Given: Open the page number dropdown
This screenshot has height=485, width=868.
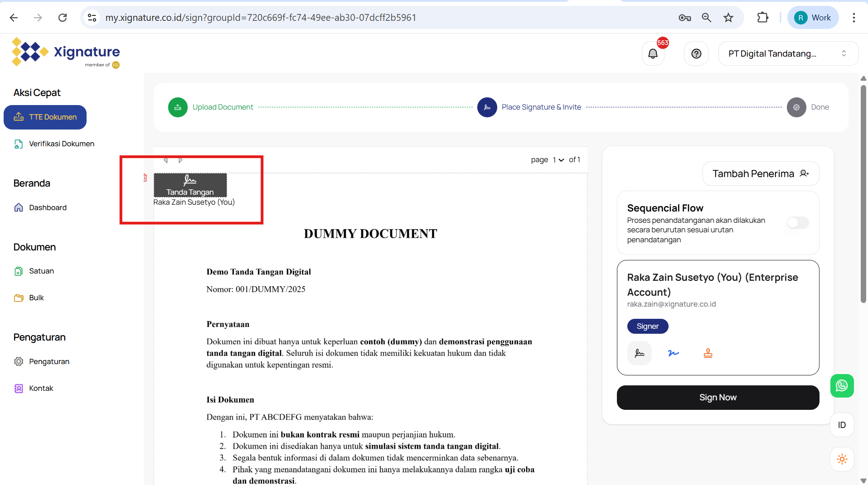Looking at the screenshot, I should tap(558, 160).
